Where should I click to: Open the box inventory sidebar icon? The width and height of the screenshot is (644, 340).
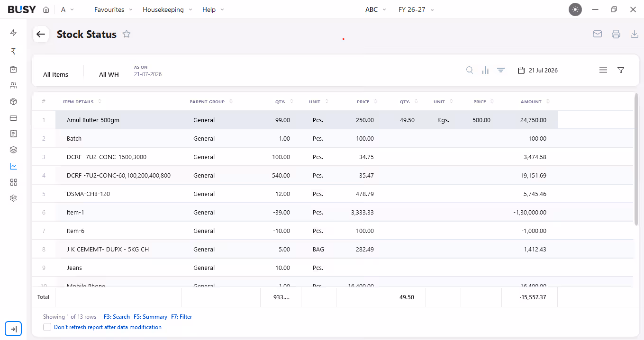click(x=13, y=102)
